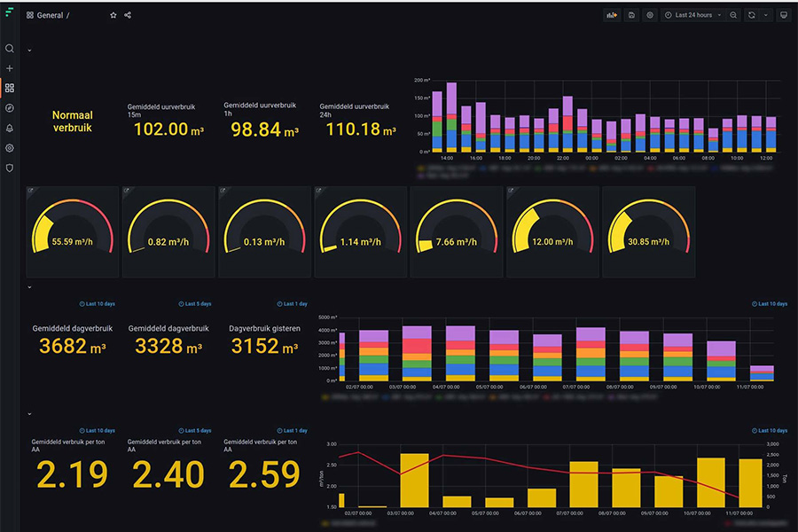Click the 55.59 m³/h gauge panel
Screen dimensions: 798x532
click(x=72, y=232)
